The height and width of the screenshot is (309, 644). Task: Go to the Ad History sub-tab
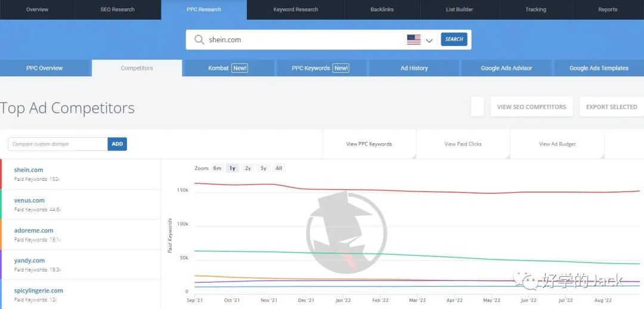pos(414,68)
